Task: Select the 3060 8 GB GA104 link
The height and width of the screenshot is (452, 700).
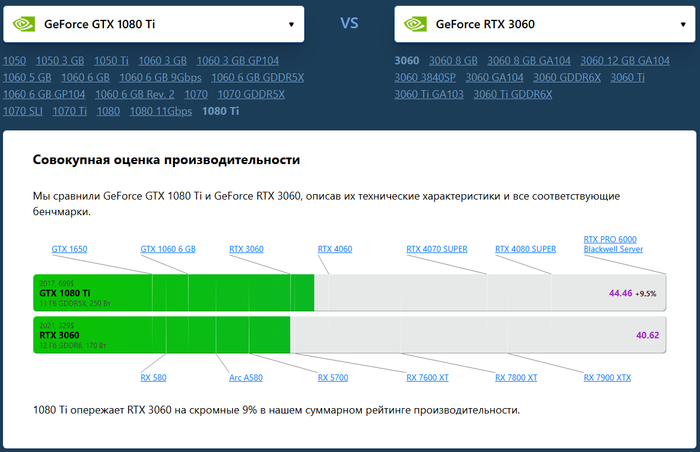Action: click(x=529, y=61)
